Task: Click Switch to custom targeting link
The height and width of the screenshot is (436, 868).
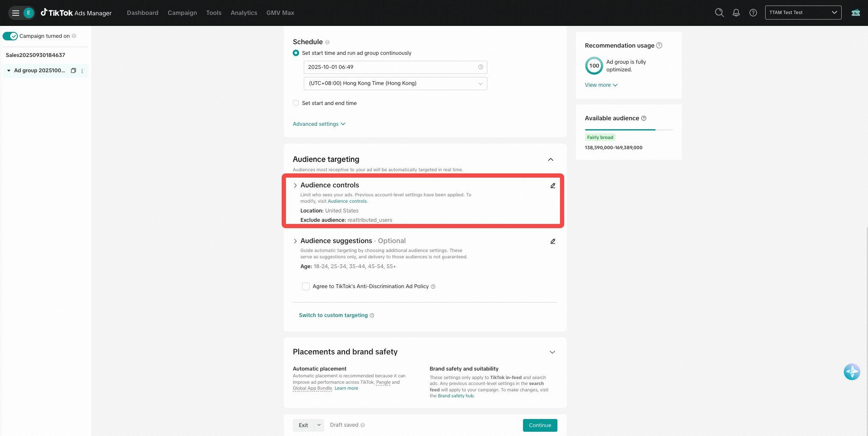Action: (x=333, y=315)
